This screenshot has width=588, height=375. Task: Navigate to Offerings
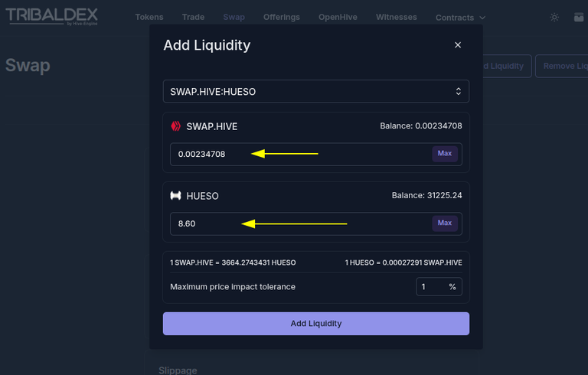(x=282, y=18)
